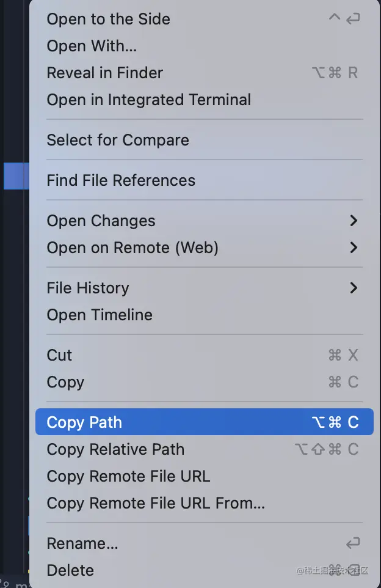Choose Open With... option
The width and height of the screenshot is (381, 588).
point(92,46)
